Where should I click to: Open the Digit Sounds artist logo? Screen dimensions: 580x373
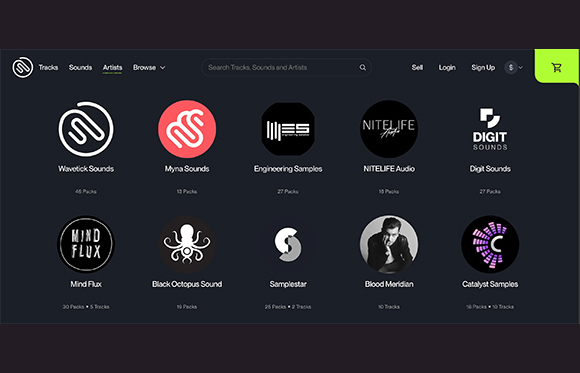490,129
